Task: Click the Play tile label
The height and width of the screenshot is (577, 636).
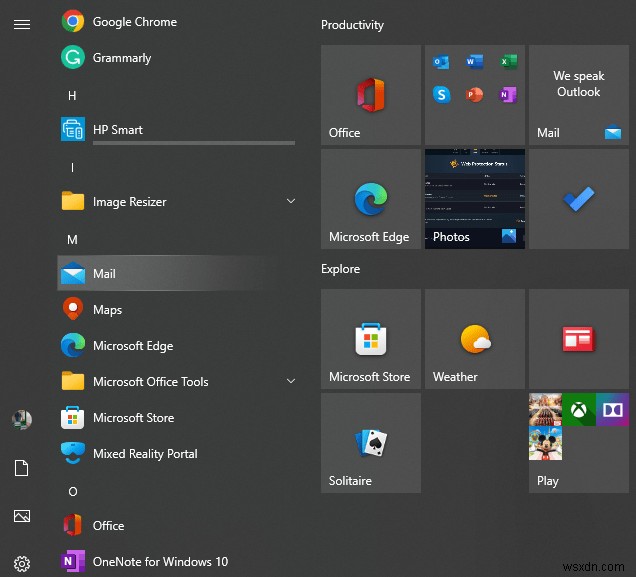Action: (x=548, y=481)
